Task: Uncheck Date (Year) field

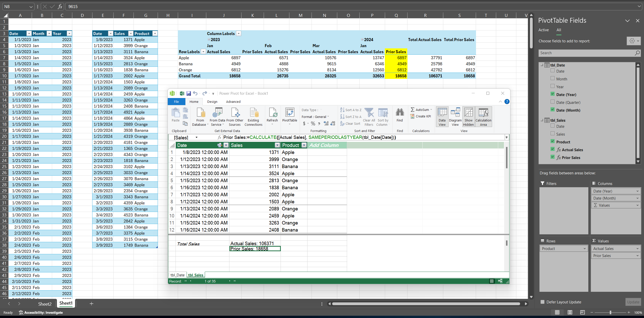Action: tap(553, 94)
